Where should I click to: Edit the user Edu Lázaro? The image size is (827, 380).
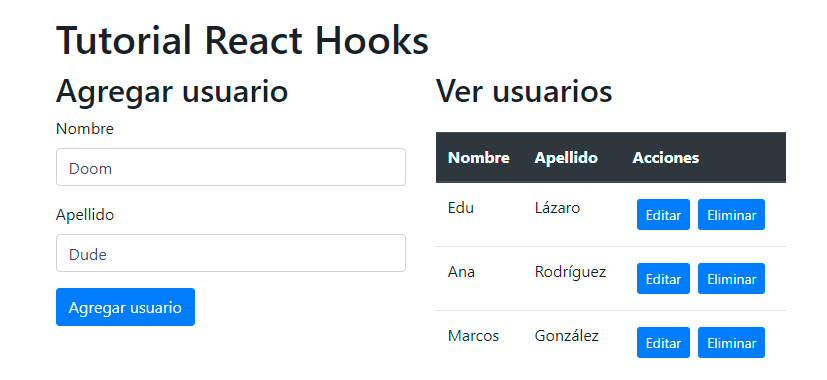tap(663, 215)
